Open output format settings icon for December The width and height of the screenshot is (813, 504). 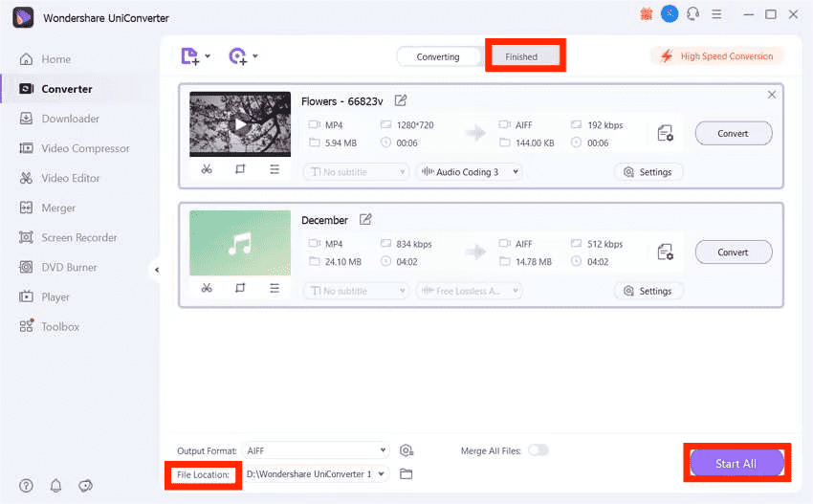[x=666, y=252]
